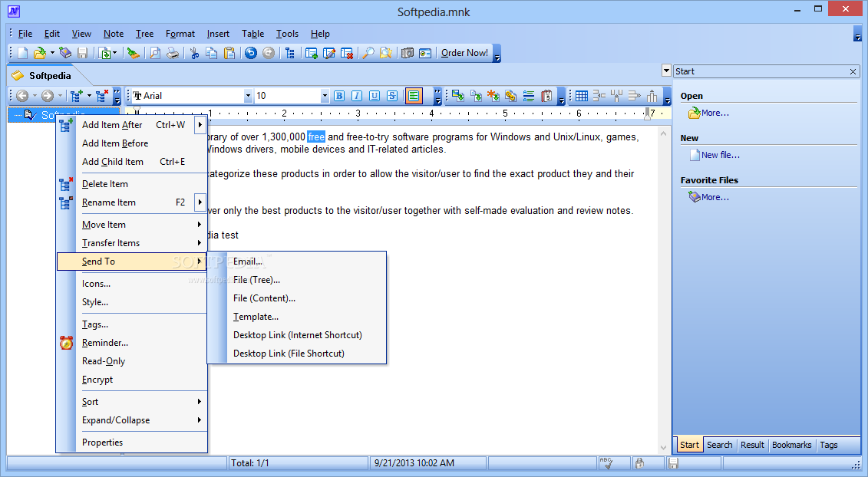The height and width of the screenshot is (477, 868).
Task: Expand the Move Item submenu
Action: [133, 224]
